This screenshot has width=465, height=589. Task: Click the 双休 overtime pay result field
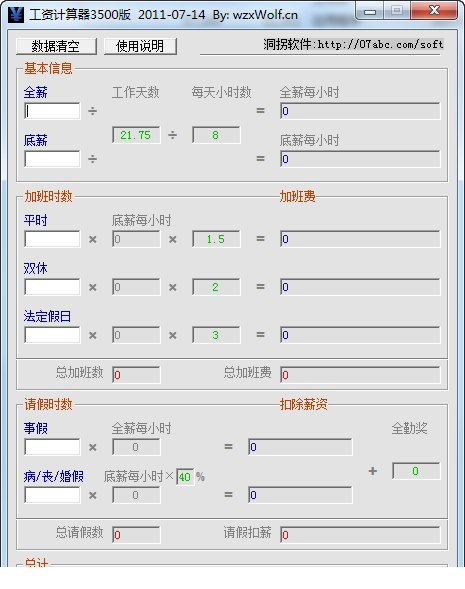[360, 287]
